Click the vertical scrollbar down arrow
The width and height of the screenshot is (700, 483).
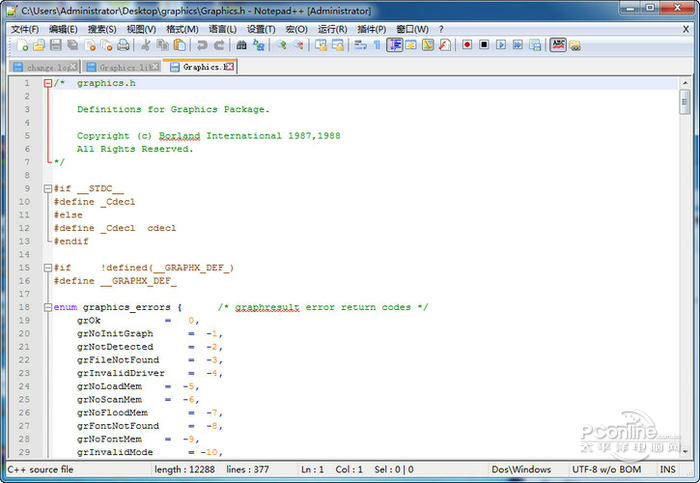coord(685,453)
